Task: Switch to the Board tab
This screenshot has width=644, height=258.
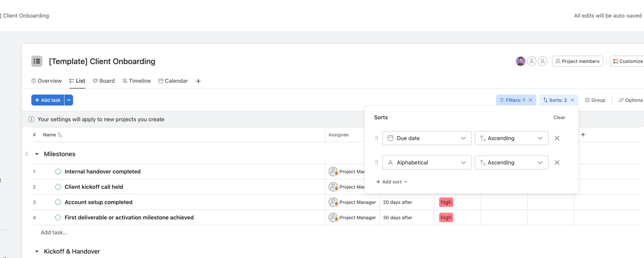Action: click(104, 81)
